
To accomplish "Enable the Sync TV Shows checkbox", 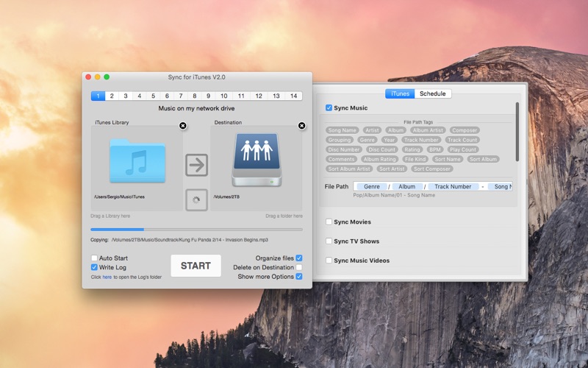I will [329, 241].
